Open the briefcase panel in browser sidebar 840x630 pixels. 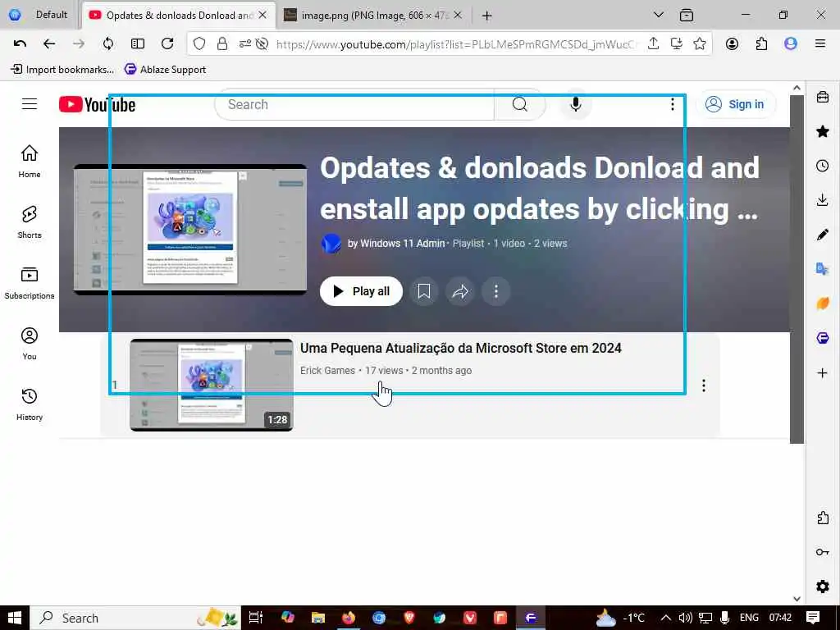coord(823,97)
